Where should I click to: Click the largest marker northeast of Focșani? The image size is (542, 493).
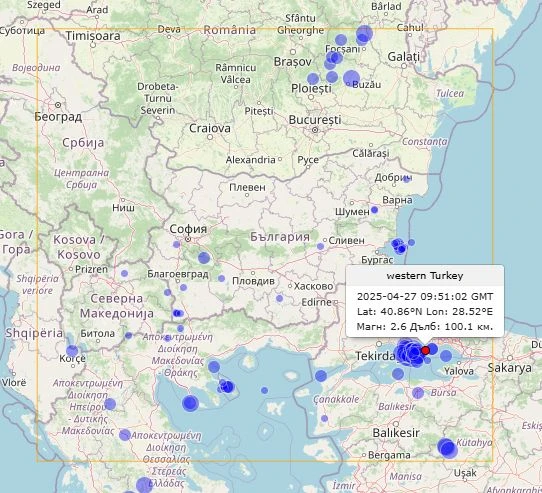365,34
